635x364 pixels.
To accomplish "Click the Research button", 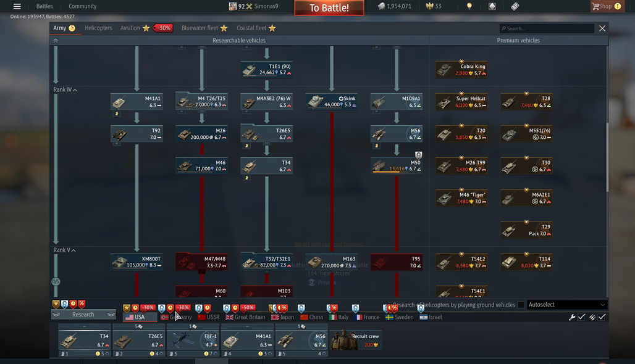I will [x=83, y=315].
